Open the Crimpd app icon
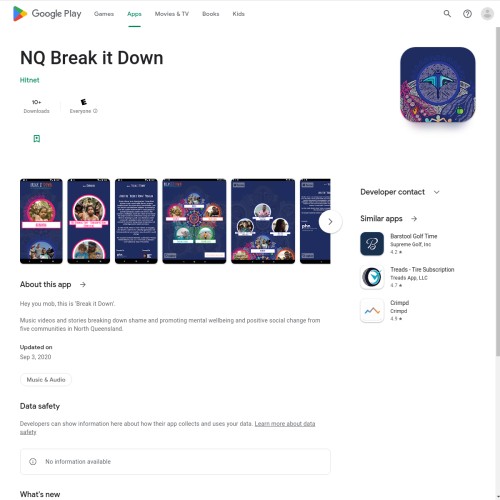This screenshot has height=500, width=500. pos(372,310)
